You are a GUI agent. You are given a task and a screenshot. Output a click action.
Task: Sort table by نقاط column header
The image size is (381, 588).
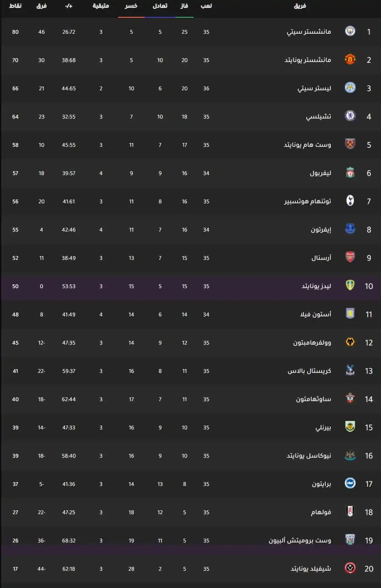pyautogui.click(x=16, y=6)
